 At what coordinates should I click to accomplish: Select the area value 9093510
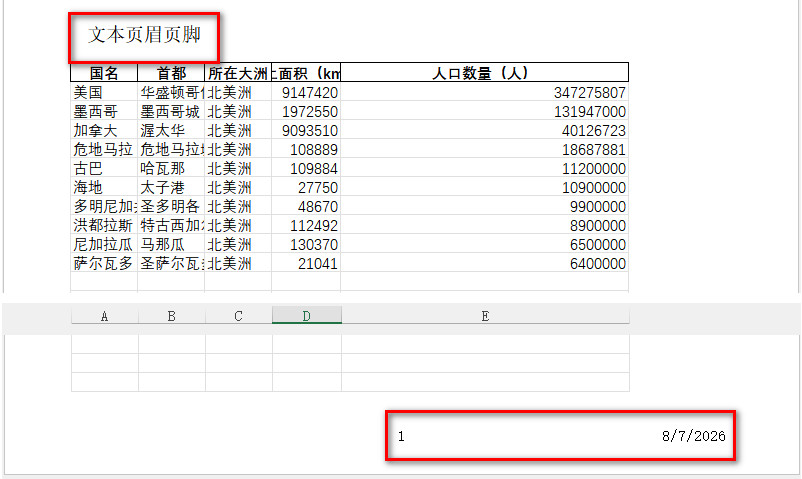[x=306, y=130]
